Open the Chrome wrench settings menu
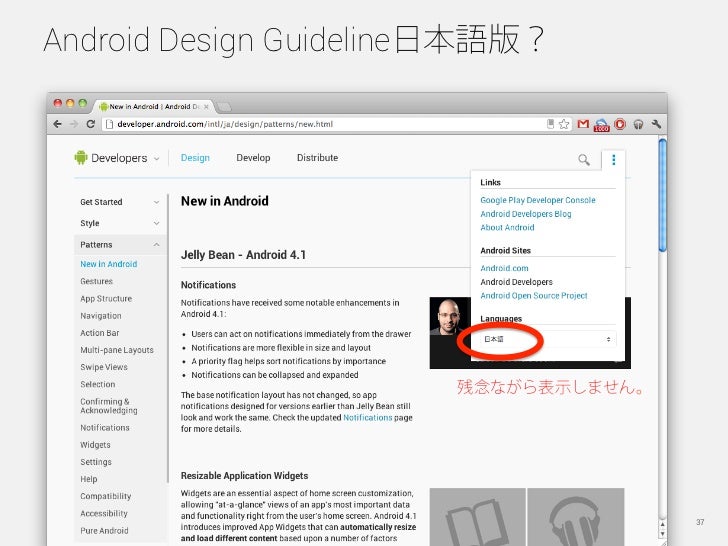Screen dimensions: 728x546 pyautogui.click(x=656, y=124)
